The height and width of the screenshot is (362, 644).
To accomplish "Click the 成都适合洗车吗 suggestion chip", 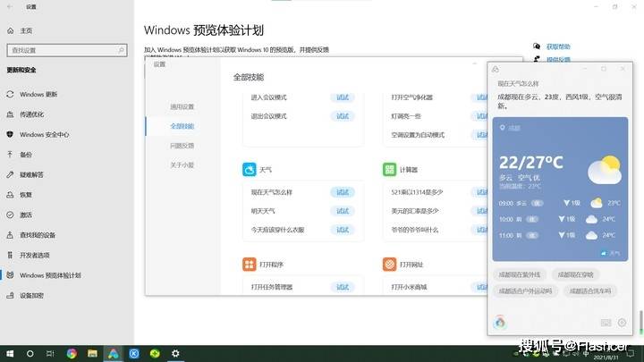I will coord(590,291).
